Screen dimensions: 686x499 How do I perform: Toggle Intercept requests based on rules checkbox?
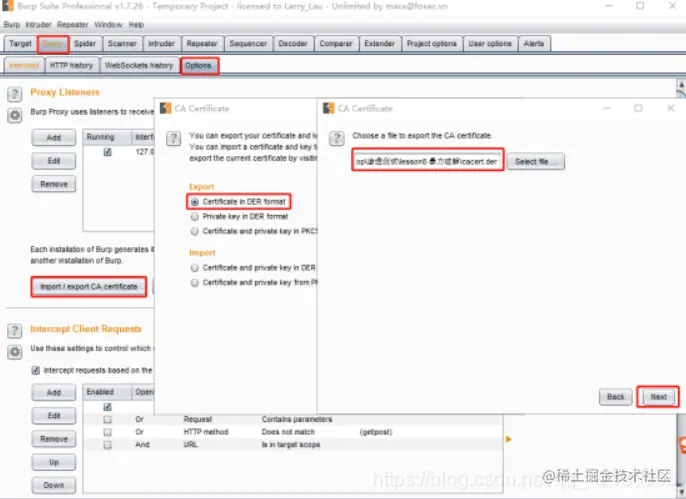(x=36, y=370)
